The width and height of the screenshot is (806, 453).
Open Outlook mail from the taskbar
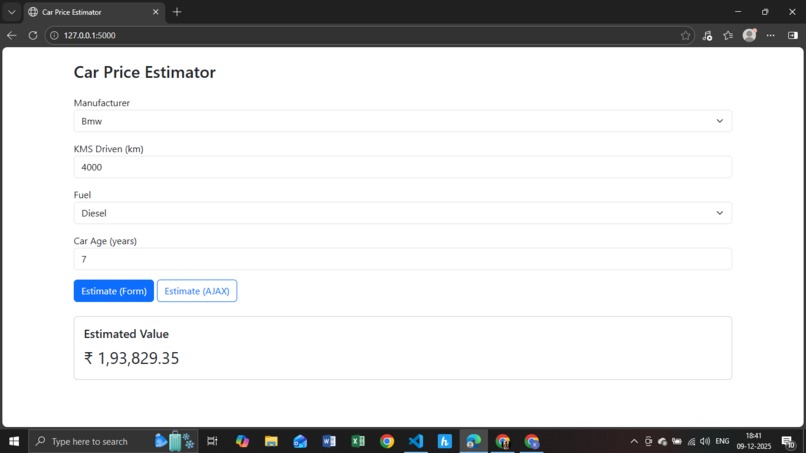(300, 441)
